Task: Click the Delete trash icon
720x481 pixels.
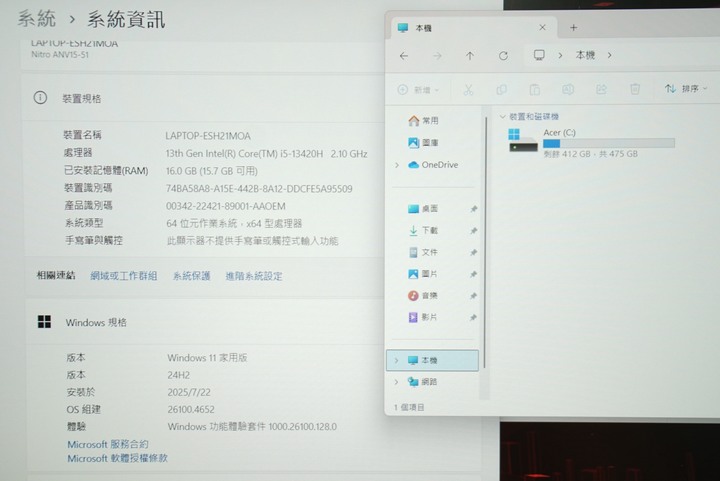Action: tap(635, 89)
